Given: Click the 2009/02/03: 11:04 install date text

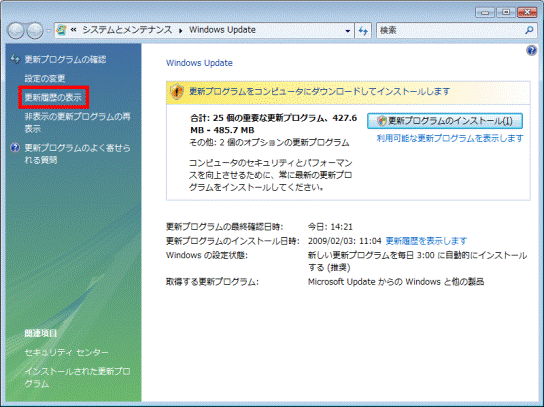Looking at the screenshot, I should (x=345, y=241).
